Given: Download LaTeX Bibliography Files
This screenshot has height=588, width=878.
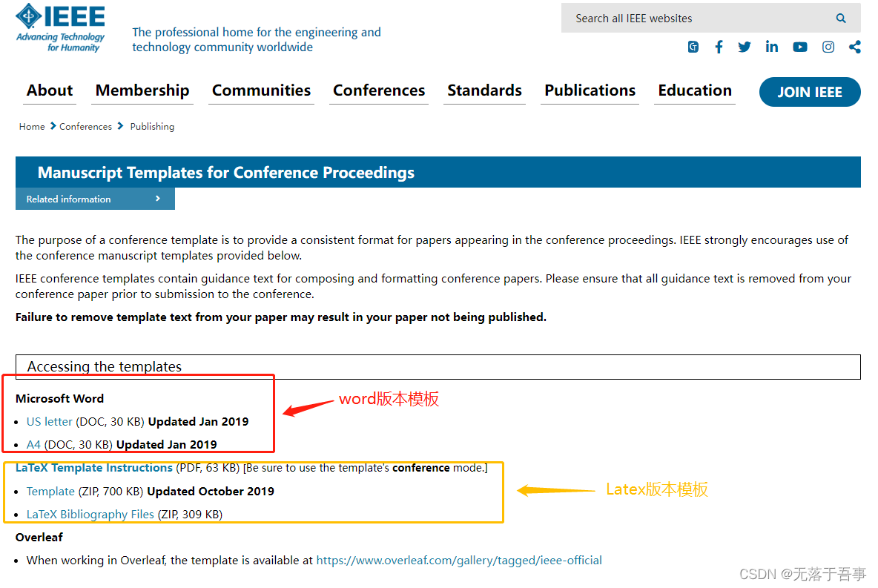Looking at the screenshot, I should pos(90,514).
